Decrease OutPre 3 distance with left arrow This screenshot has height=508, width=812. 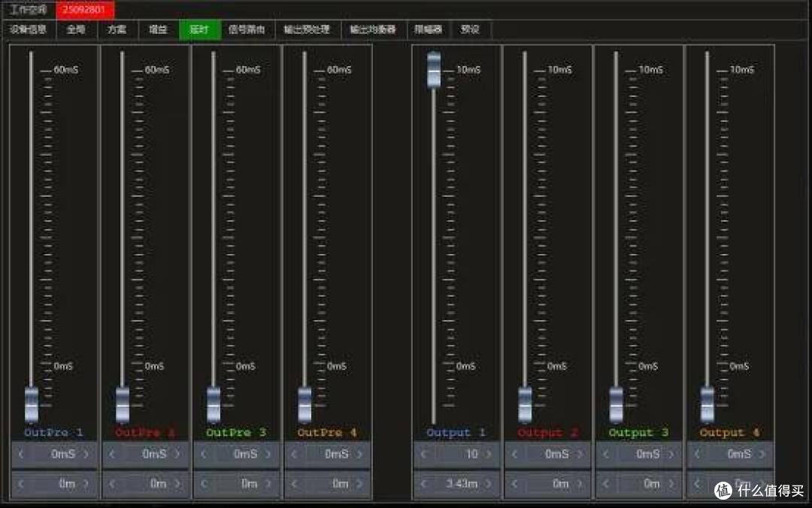(203, 484)
